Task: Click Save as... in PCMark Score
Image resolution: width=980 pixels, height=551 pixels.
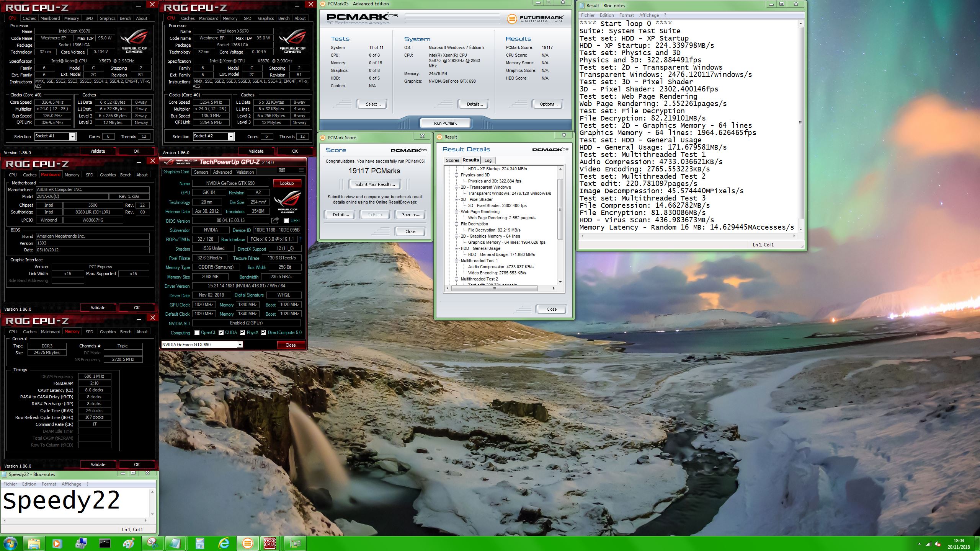Action: [411, 215]
